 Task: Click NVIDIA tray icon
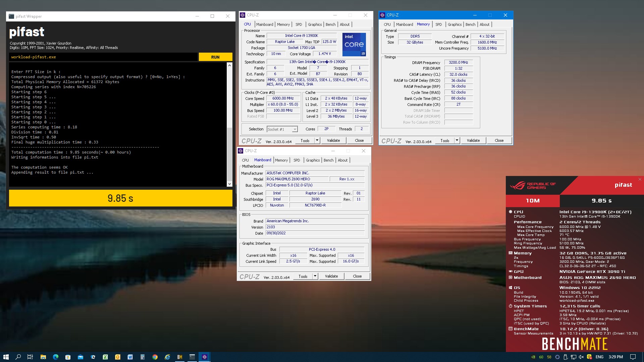(x=533, y=357)
